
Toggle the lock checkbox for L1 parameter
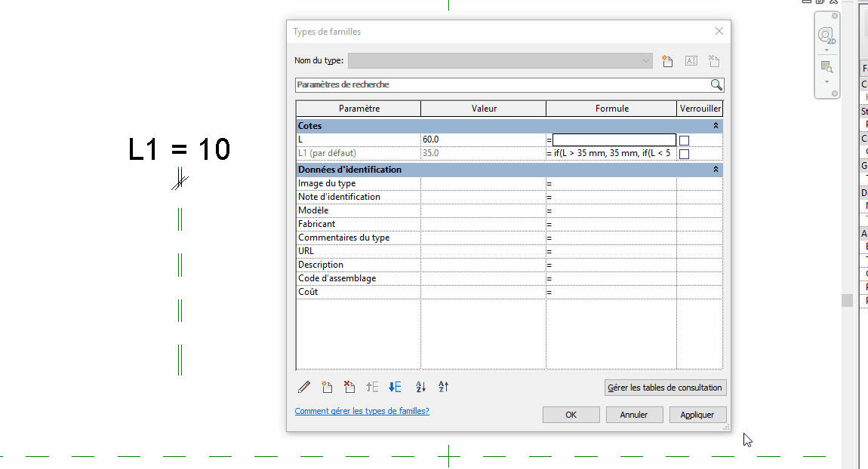[684, 154]
